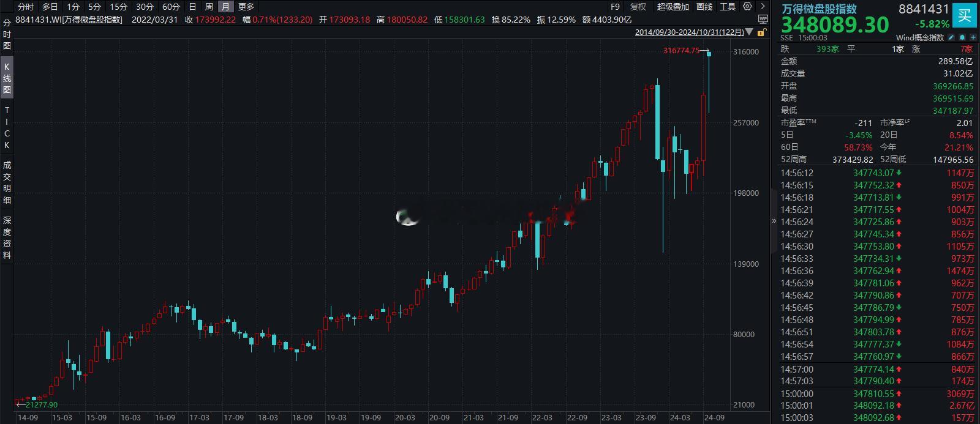Click the -5.82% change value

932,24
